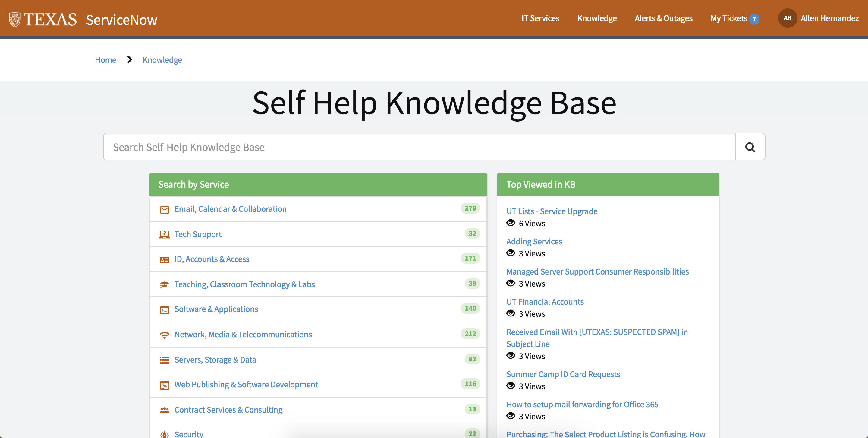This screenshot has width=868, height=438.
Task: Click the graduation cap Teaching icon
Action: (165, 284)
